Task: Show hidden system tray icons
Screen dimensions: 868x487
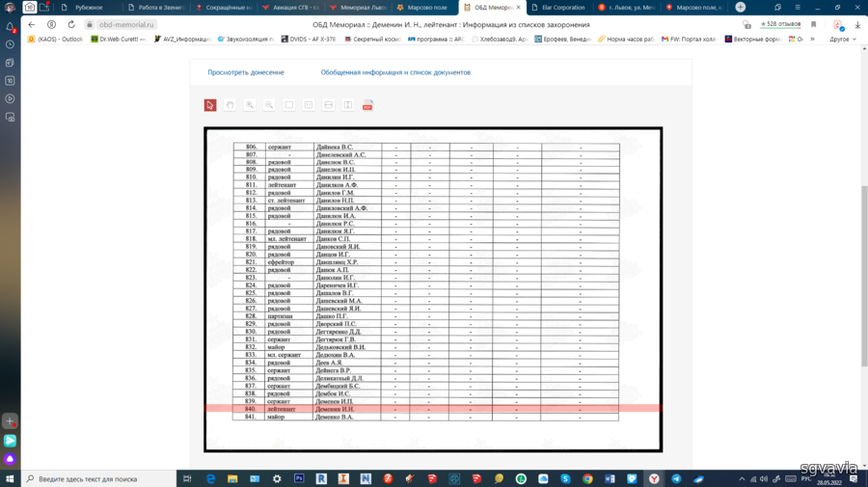Action: 742,478
